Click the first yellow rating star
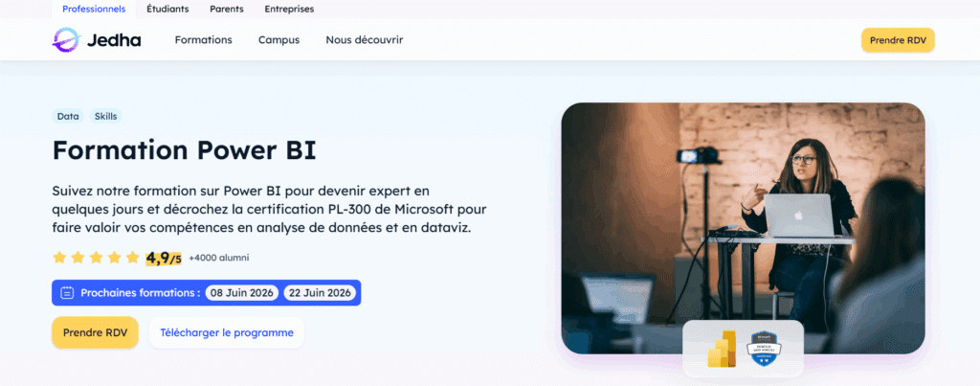This screenshot has width=980, height=386. [x=59, y=257]
